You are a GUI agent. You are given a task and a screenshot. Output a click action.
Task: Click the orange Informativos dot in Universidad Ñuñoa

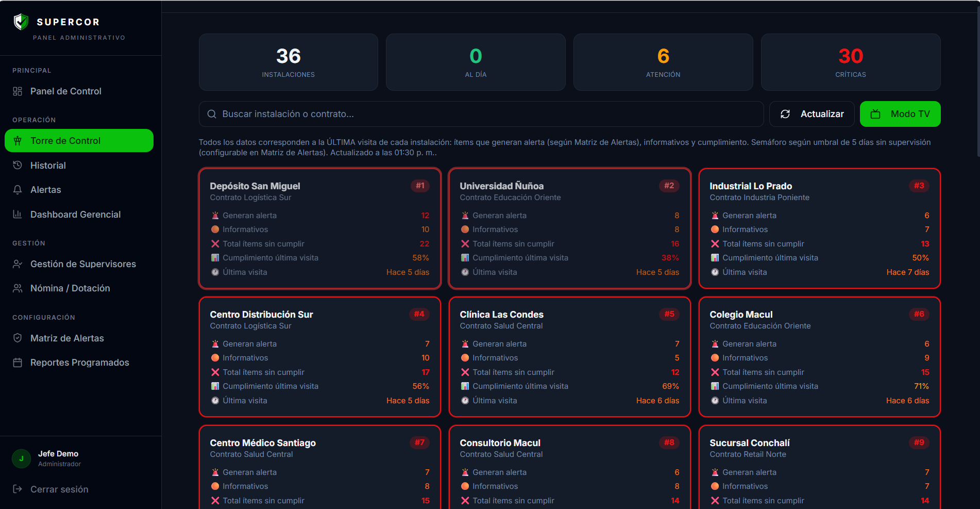tap(465, 229)
